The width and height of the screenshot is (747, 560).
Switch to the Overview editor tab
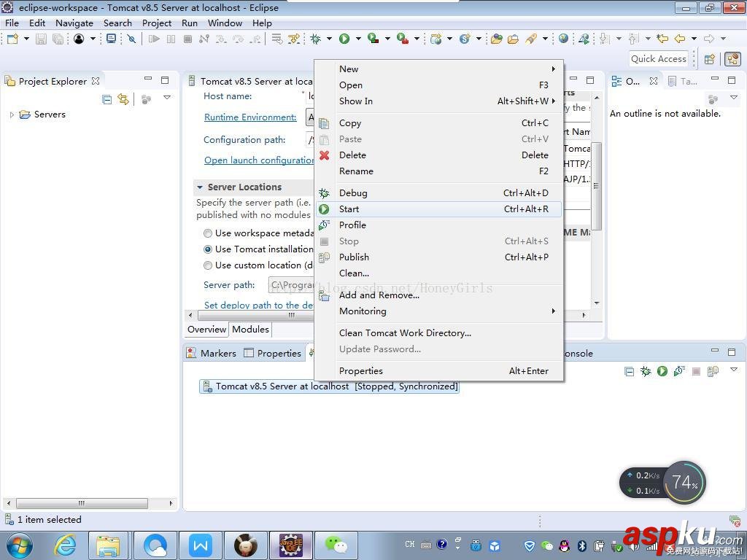pos(206,329)
